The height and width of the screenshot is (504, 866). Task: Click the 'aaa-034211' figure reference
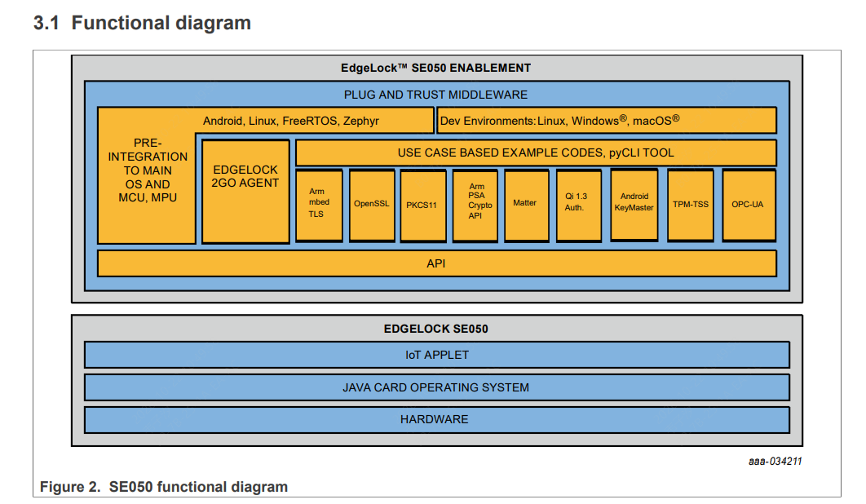pyautogui.click(x=775, y=462)
